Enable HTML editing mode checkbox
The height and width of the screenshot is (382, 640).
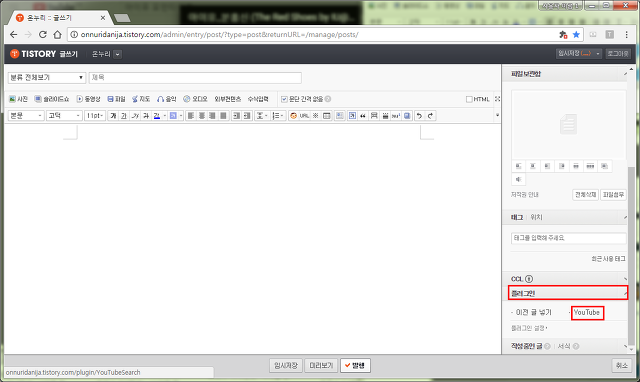pyautogui.click(x=469, y=99)
